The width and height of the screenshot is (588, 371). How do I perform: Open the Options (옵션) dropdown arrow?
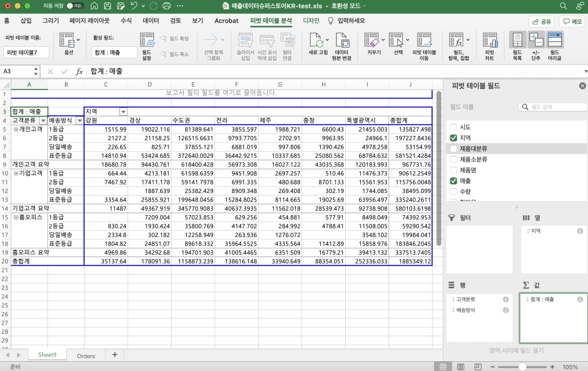pyautogui.click(x=78, y=40)
